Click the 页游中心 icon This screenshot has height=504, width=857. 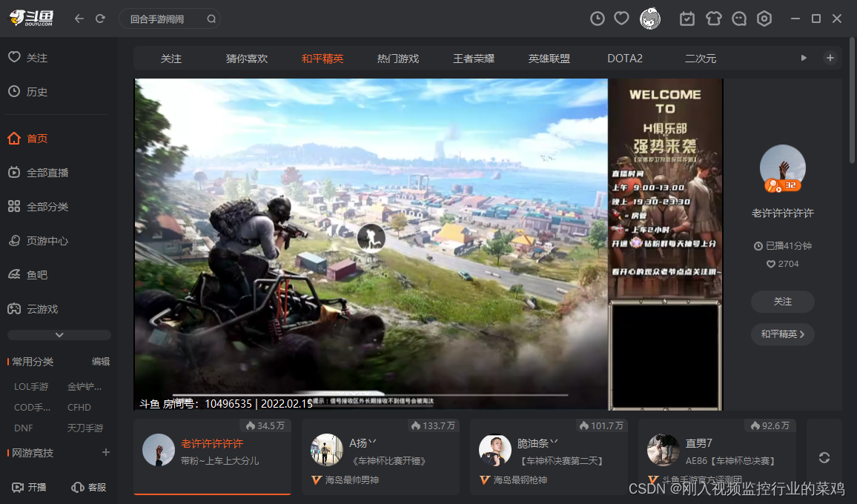(14, 241)
